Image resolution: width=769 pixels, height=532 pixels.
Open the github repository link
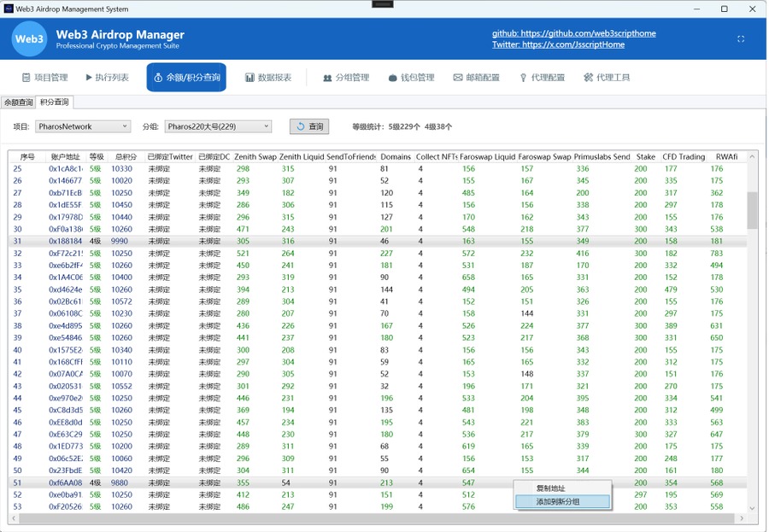(x=574, y=33)
